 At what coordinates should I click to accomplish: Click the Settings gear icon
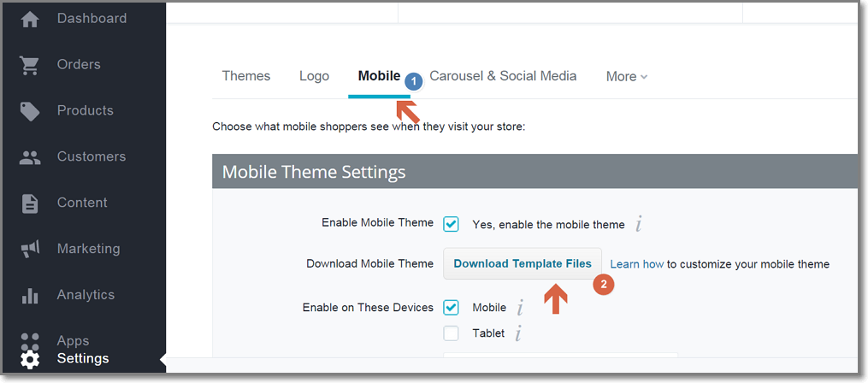pyautogui.click(x=30, y=359)
